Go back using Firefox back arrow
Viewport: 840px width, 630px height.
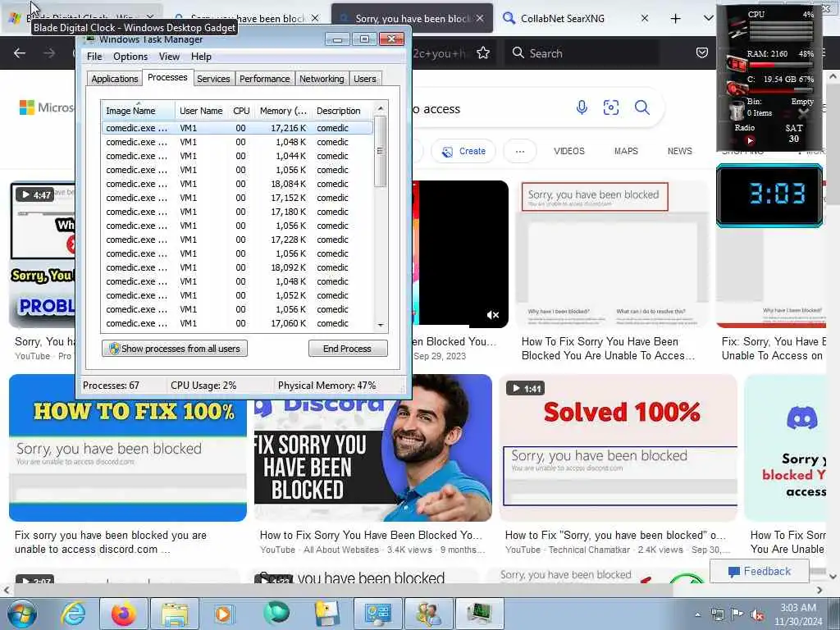pyautogui.click(x=20, y=53)
